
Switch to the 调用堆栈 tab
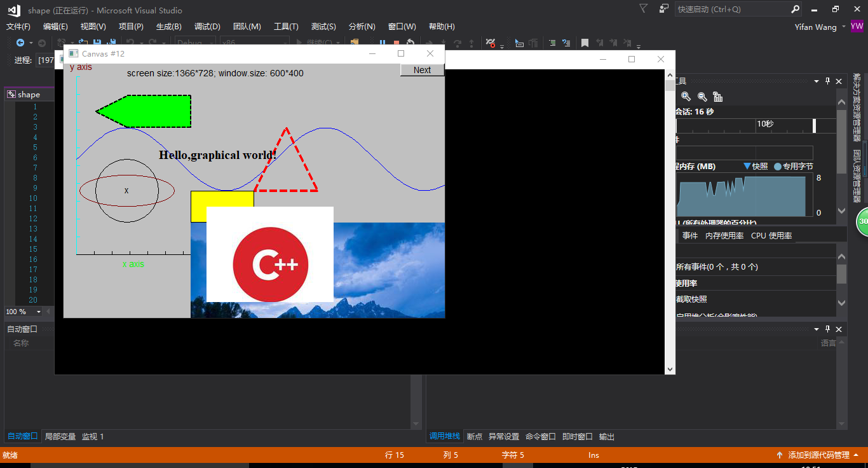[x=445, y=436]
